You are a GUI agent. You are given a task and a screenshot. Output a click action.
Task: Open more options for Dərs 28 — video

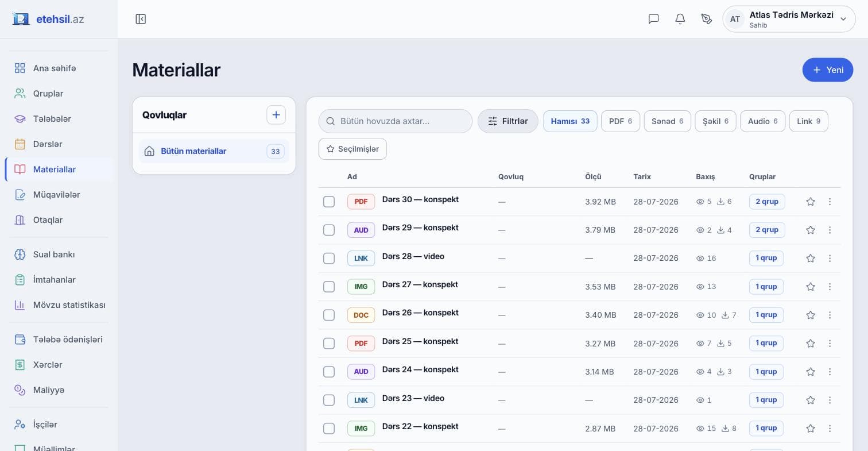click(x=830, y=259)
